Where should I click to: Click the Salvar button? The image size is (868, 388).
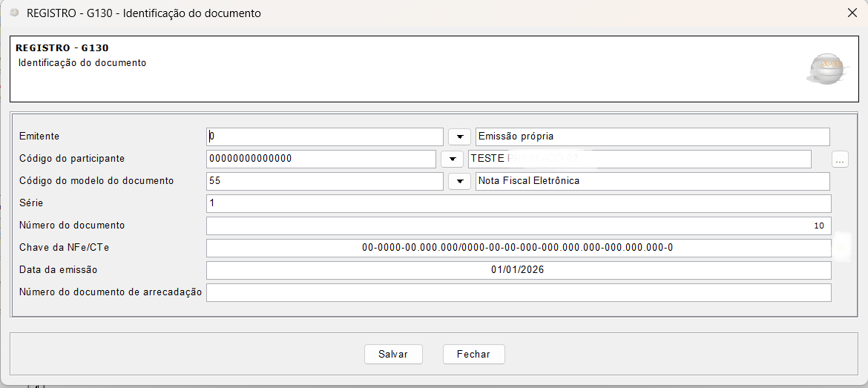[x=393, y=354]
